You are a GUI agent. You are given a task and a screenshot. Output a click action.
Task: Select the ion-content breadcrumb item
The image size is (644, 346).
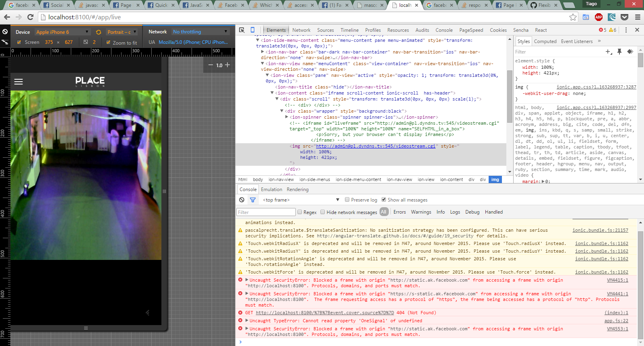[x=451, y=179]
